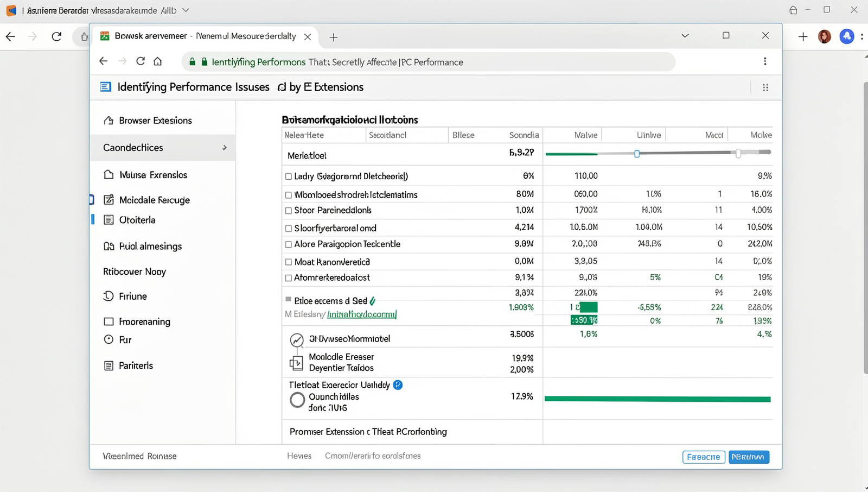Click the Moniclde Ereaser file icon
The height and width of the screenshot is (492, 868).
(x=296, y=363)
